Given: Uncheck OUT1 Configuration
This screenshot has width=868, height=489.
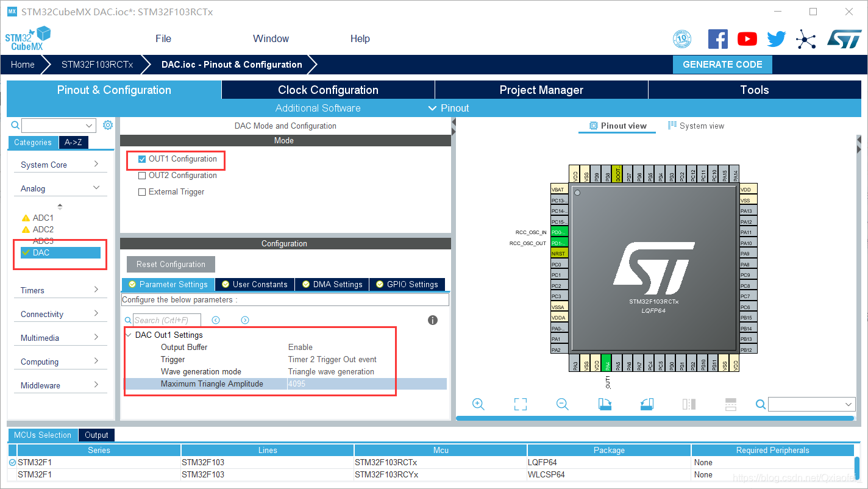Looking at the screenshot, I should (x=142, y=159).
